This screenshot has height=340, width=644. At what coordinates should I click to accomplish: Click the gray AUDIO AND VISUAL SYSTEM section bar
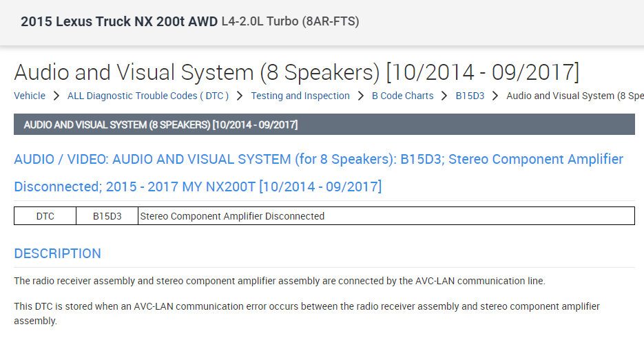point(324,125)
